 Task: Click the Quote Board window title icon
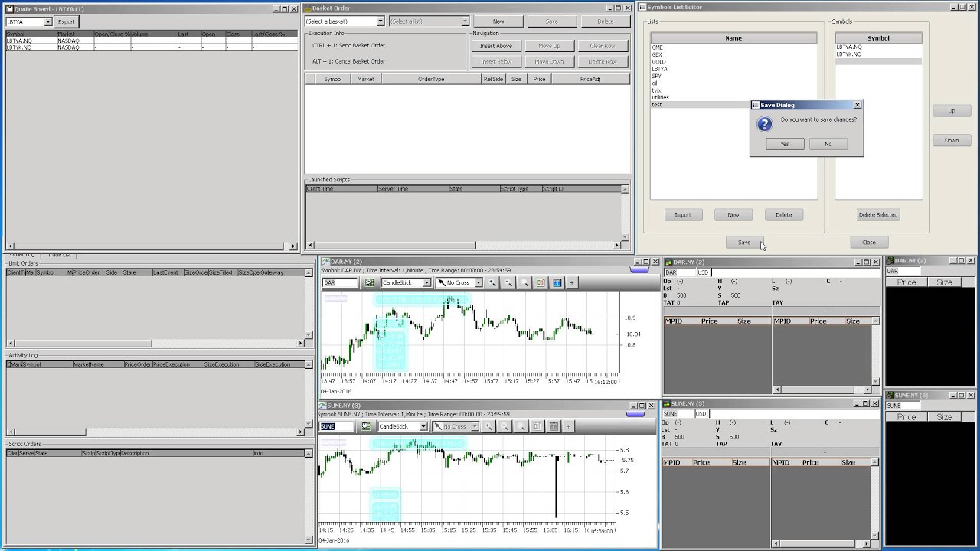tap(10, 9)
